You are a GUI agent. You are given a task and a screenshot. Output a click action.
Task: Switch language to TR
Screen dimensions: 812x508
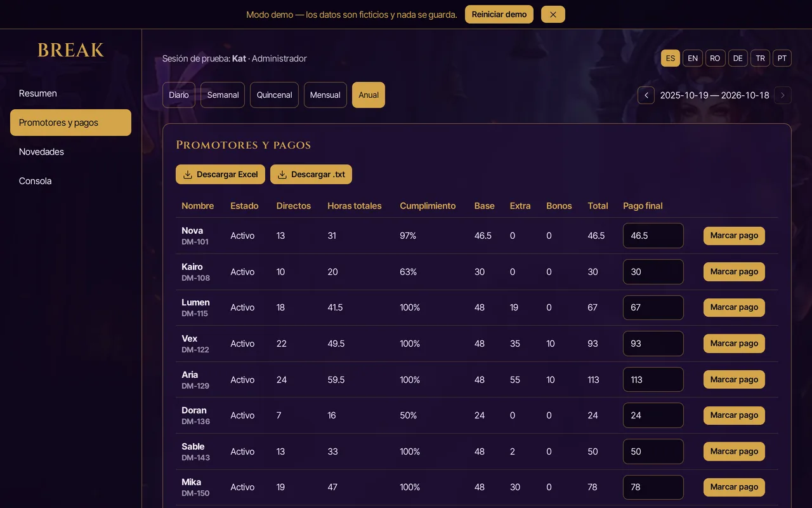(x=760, y=58)
